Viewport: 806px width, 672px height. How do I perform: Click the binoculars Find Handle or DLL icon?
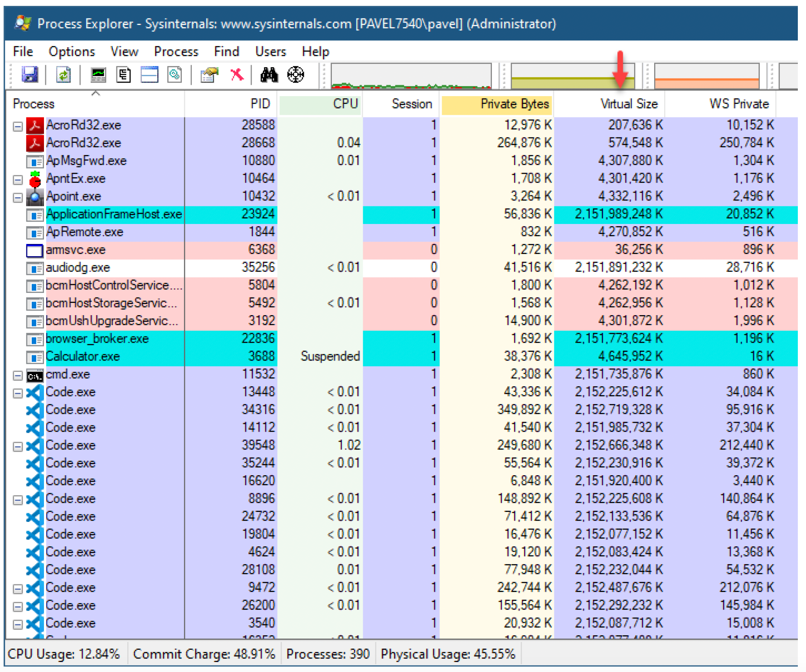pyautogui.click(x=269, y=75)
